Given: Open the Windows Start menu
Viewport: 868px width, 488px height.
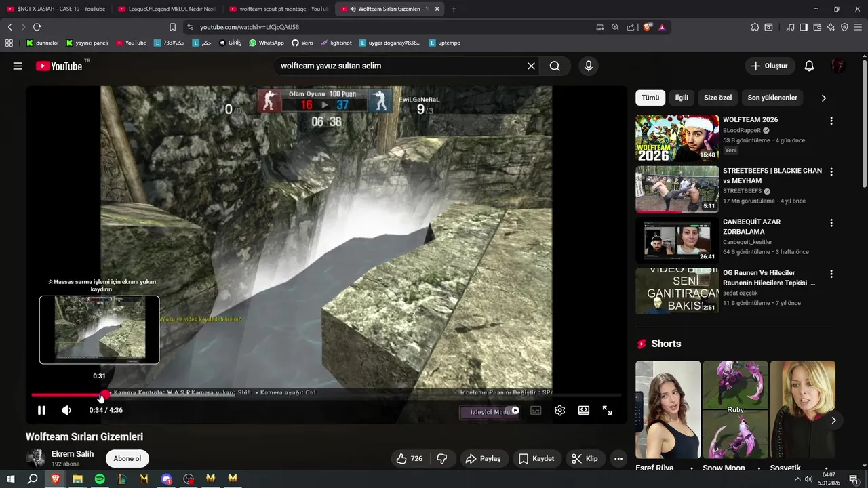Looking at the screenshot, I should [11, 479].
